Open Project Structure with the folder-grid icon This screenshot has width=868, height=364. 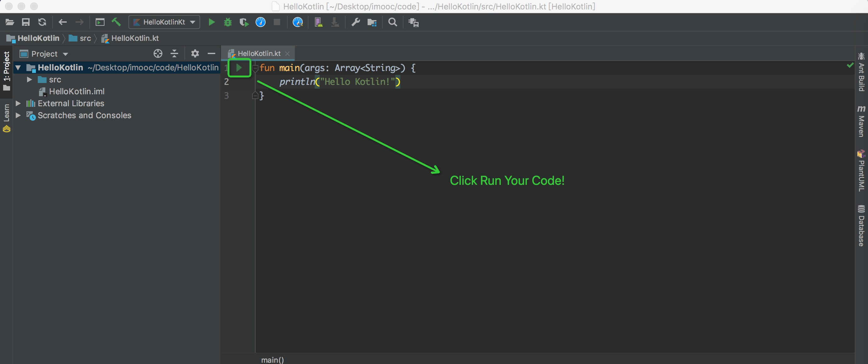click(x=372, y=22)
